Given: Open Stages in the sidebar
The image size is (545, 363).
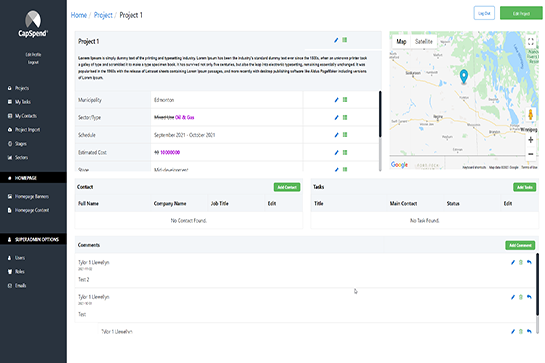Looking at the screenshot, I should click(21, 144).
